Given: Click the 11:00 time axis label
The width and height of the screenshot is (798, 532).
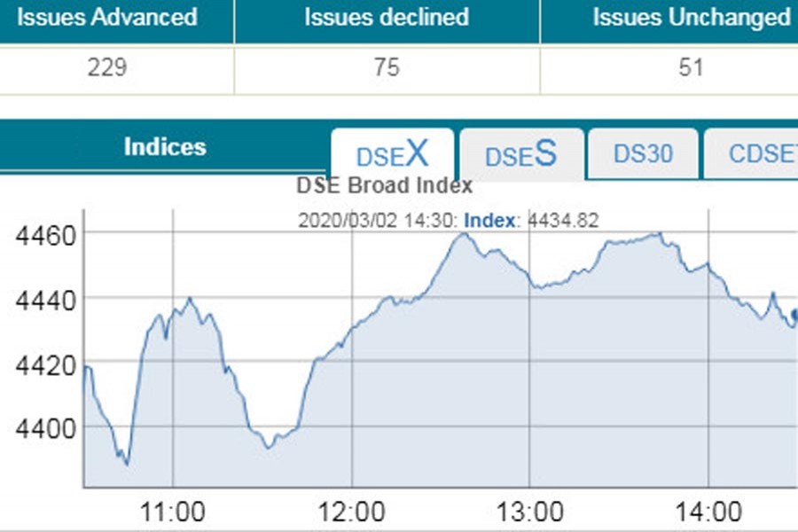Looking at the screenshot, I should pyautogui.click(x=174, y=512).
